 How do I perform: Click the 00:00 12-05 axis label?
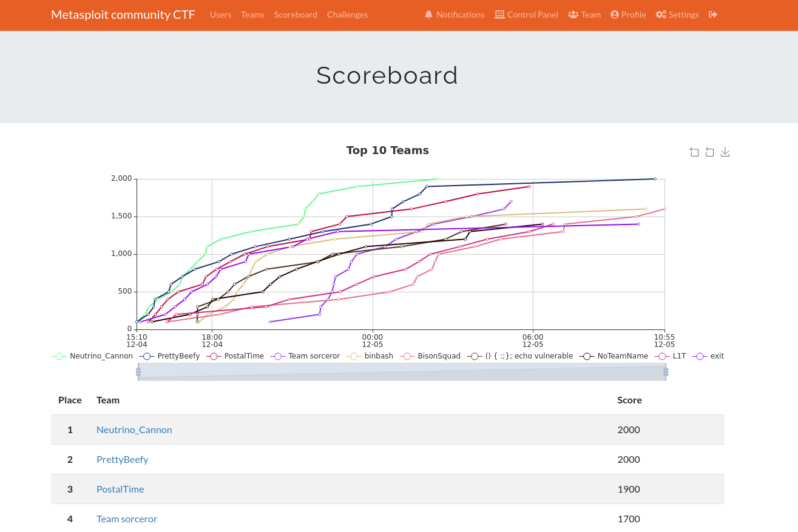[x=372, y=340]
